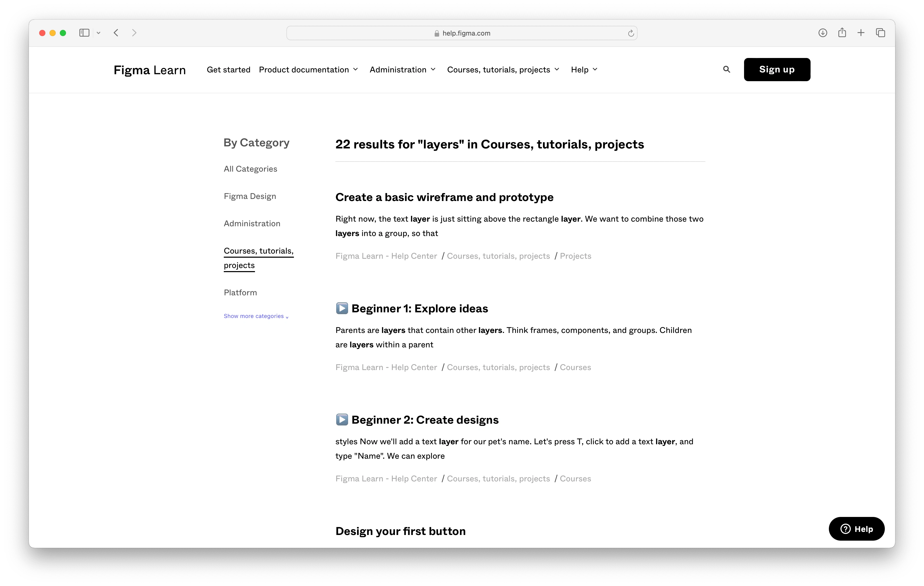Select All Categories filter in sidebar
924x586 pixels.
pos(251,168)
